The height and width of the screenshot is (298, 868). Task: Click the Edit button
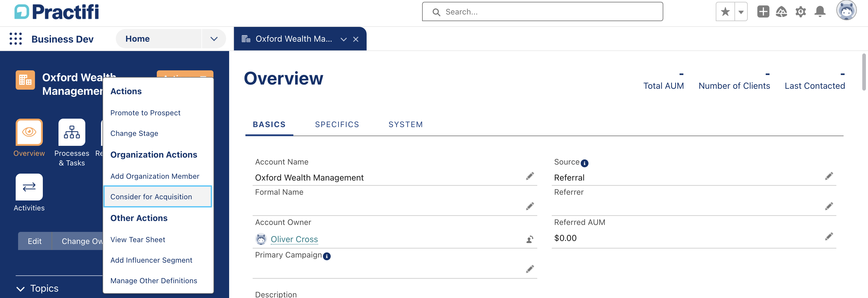point(35,241)
